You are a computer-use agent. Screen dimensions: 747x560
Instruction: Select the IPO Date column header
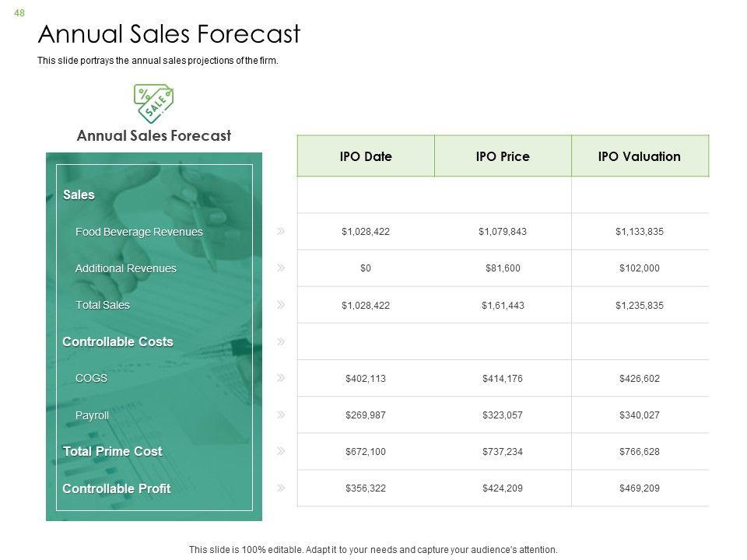coord(366,156)
